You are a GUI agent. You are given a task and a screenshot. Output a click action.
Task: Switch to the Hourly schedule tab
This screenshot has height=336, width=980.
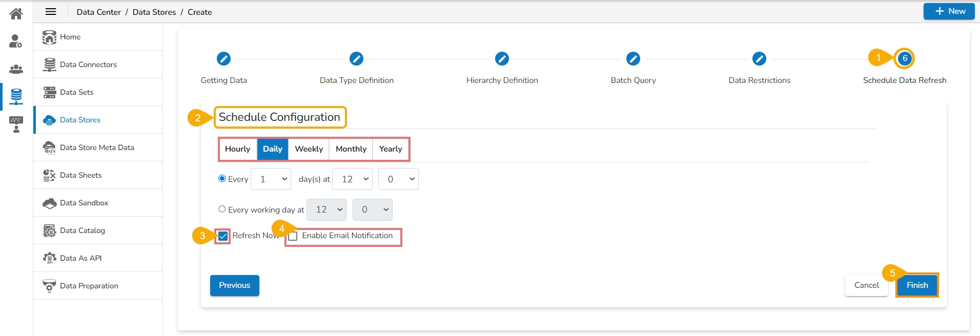click(x=238, y=149)
